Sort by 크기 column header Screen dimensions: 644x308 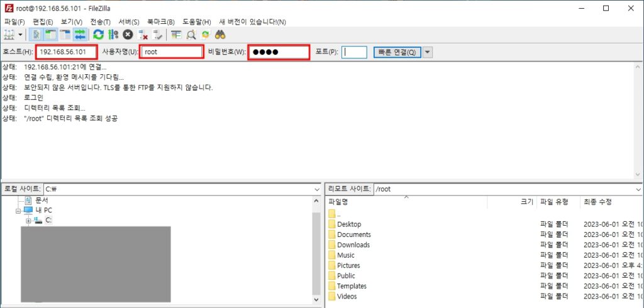(512, 202)
